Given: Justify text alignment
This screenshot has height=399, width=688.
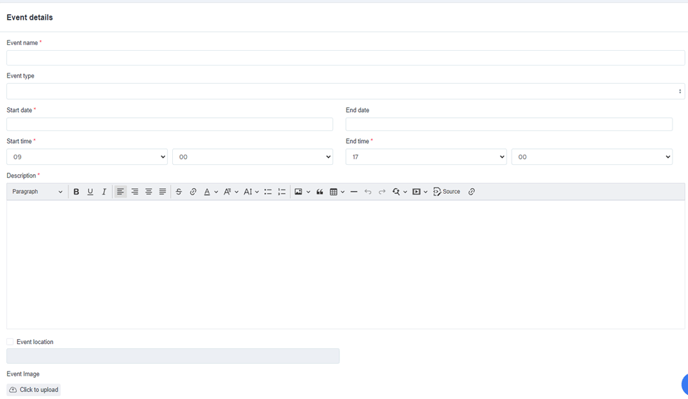Looking at the screenshot, I should tap(162, 192).
